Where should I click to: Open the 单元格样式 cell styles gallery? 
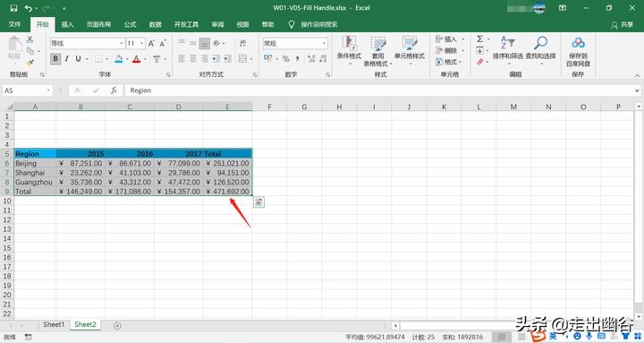click(x=410, y=50)
